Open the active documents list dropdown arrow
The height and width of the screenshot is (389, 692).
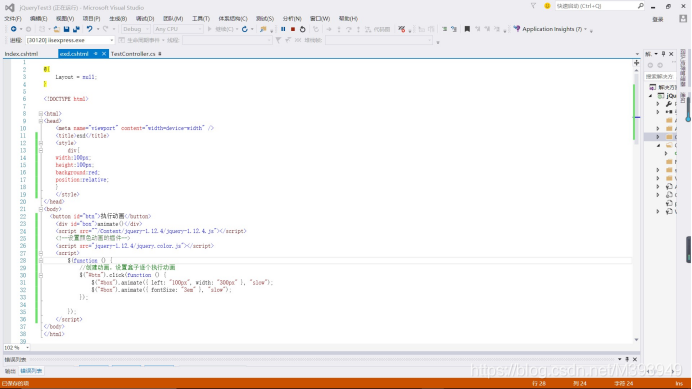pyautogui.click(x=637, y=54)
